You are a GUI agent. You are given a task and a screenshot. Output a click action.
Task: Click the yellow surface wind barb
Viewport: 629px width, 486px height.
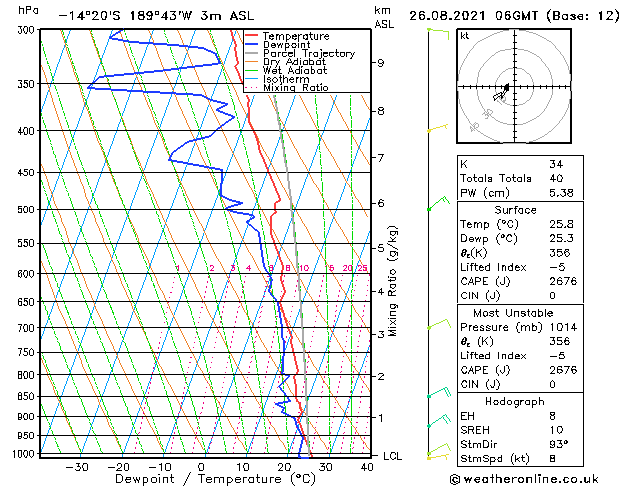pos(438,457)
